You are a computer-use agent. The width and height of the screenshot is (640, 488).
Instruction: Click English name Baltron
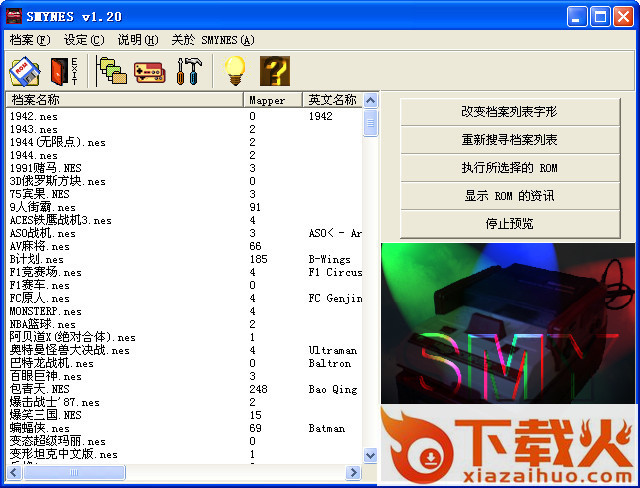coord(330,364)
